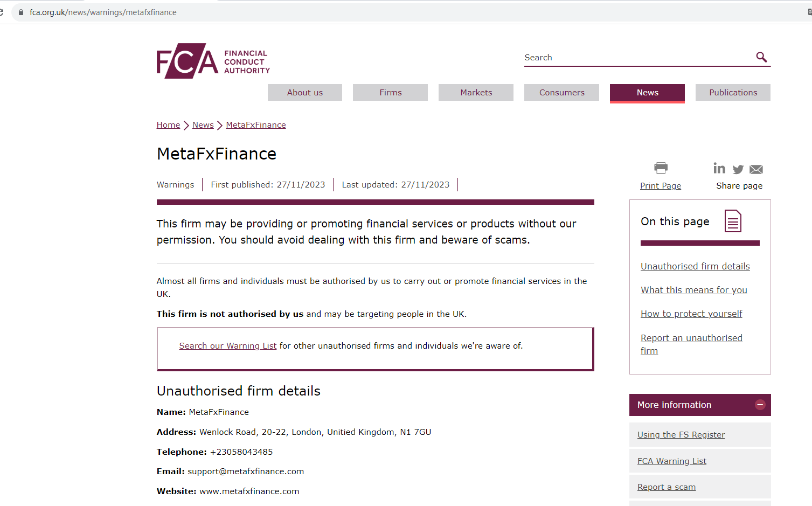This screenshot has height=506, width=812.
Task: Open the Firms navigation tab
Action: [390, 93]
